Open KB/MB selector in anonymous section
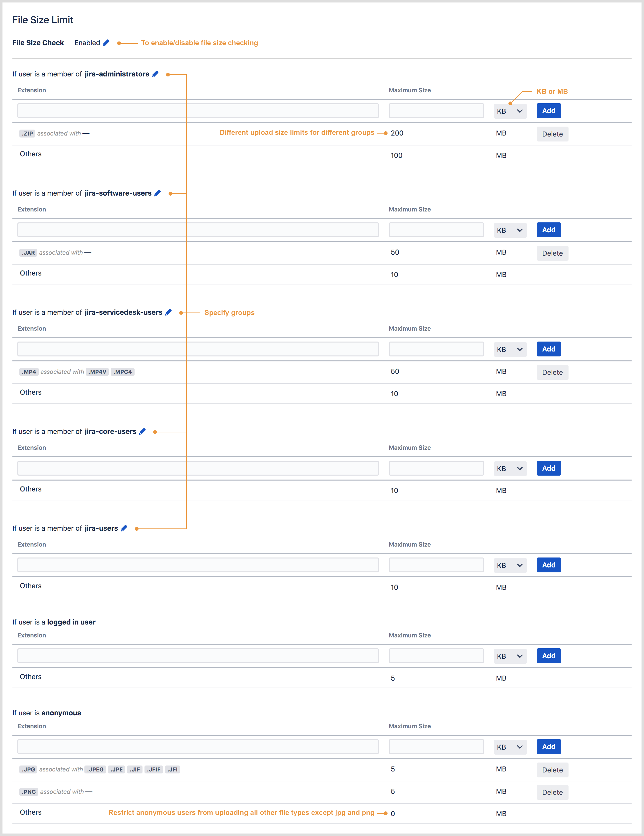 click(x=510, y=747)
